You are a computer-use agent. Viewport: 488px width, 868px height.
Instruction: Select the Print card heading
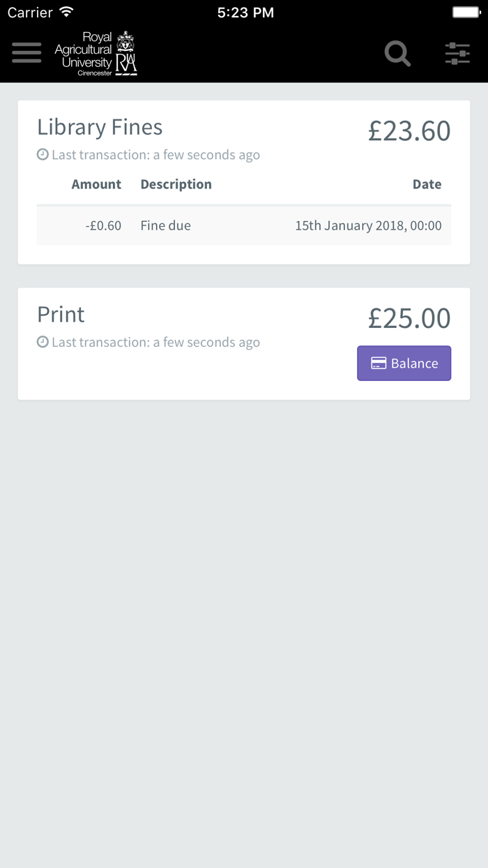point(61,315)
